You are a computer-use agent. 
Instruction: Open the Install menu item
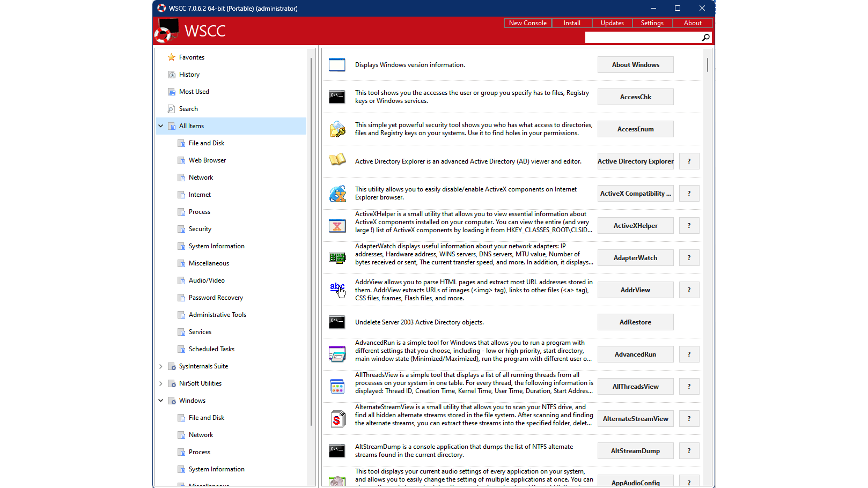pos(572,23)
